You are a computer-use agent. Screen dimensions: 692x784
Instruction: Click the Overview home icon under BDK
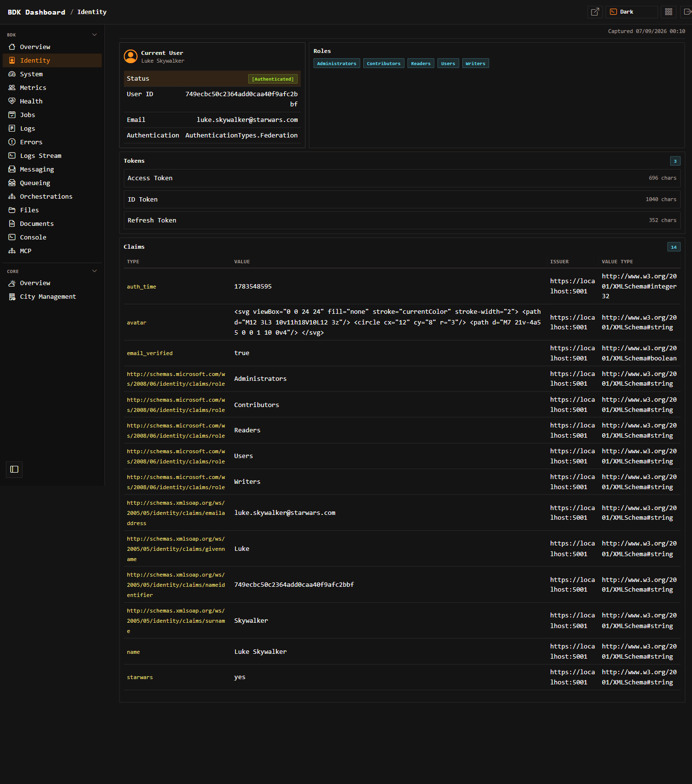12,47
